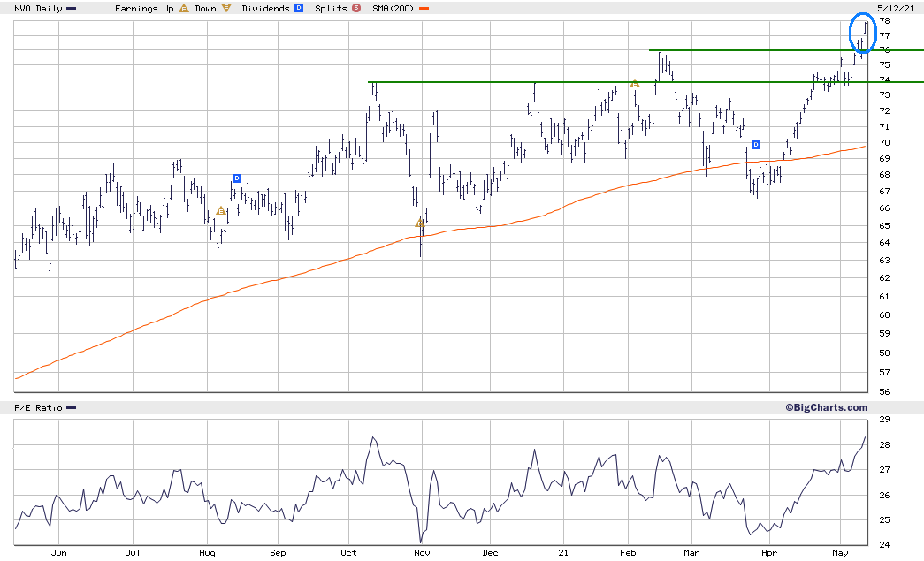Click the Dividends blue D legend icon
Image resolution: width=924 pixels, height=561 pixels.
click(299, 8)
